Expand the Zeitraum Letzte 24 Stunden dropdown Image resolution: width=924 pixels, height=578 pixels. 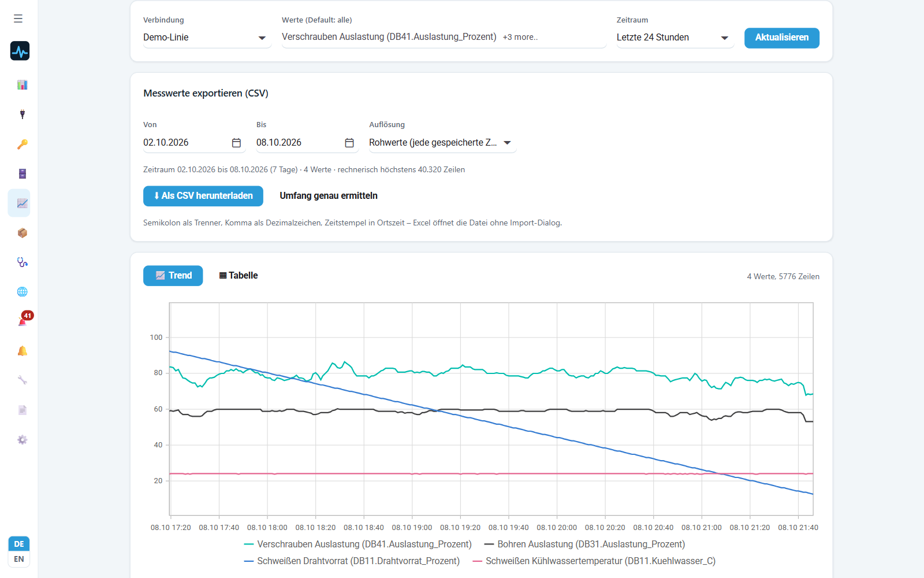[x=675, y=38]
